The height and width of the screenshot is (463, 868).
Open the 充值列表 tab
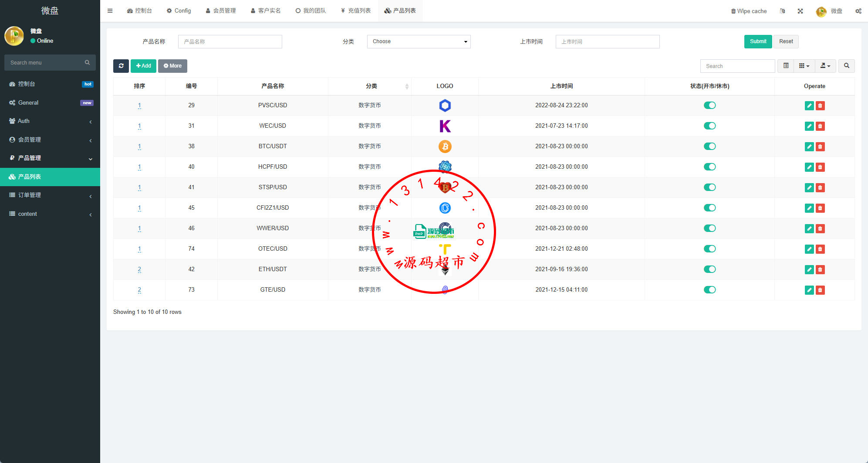356,11
